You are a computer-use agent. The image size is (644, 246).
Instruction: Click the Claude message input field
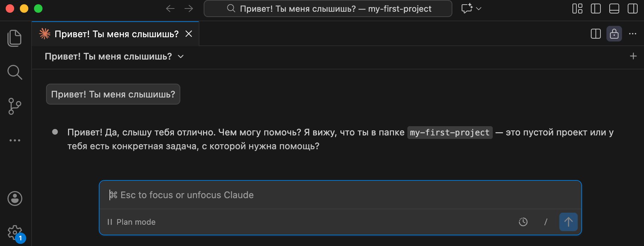(x=319, y=195)
